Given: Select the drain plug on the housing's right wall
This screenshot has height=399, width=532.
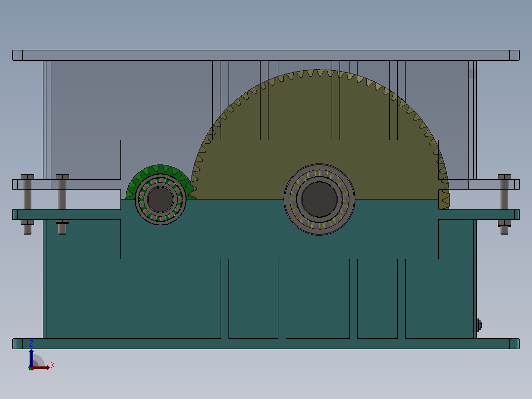Looking at the screenshot, I should click(x=479, y=325).
